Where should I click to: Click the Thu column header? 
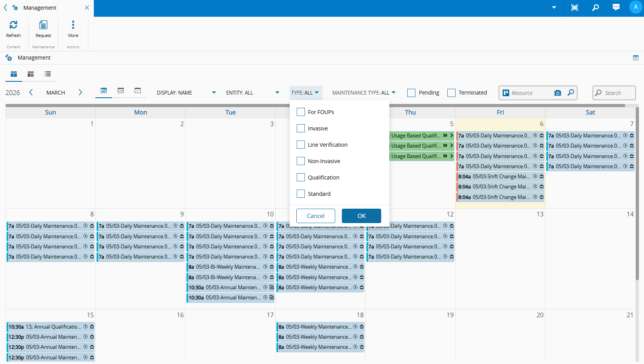[x=410, y=113]
